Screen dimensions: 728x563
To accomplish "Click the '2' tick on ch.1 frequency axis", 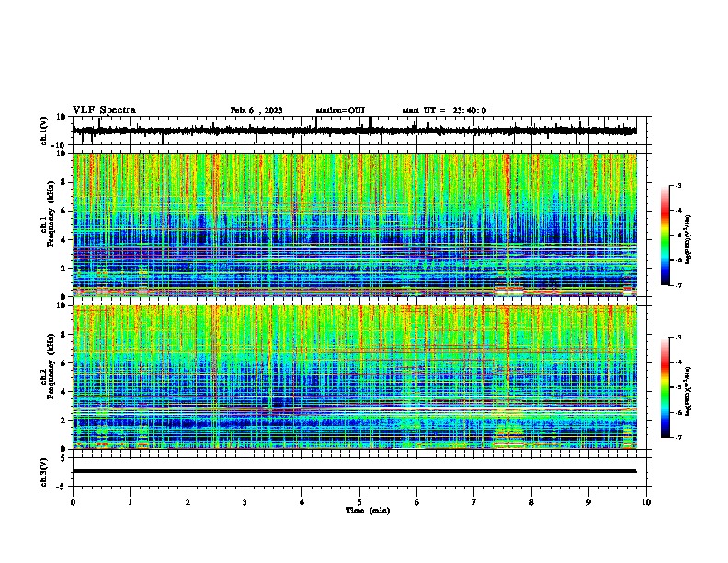I will point(63,268).
